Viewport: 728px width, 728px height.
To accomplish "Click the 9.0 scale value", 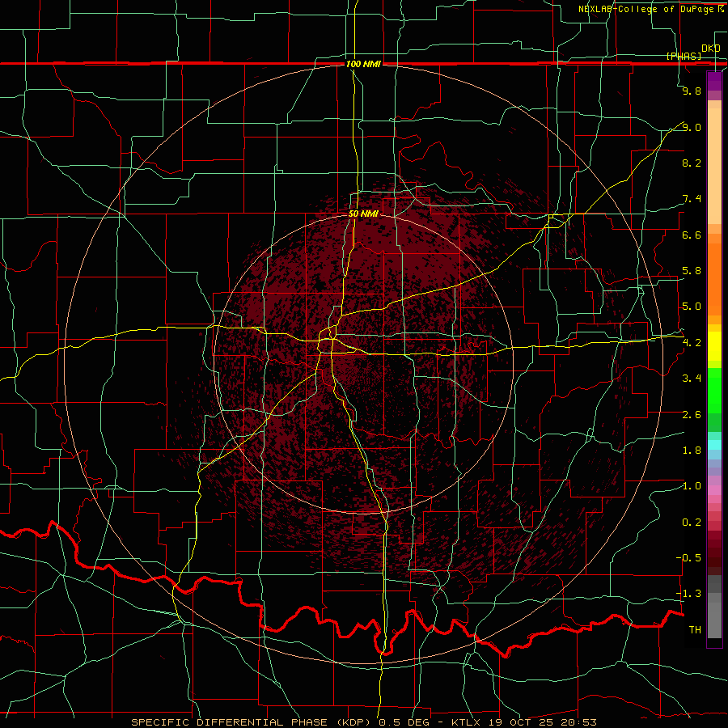I will click(692, 127).
